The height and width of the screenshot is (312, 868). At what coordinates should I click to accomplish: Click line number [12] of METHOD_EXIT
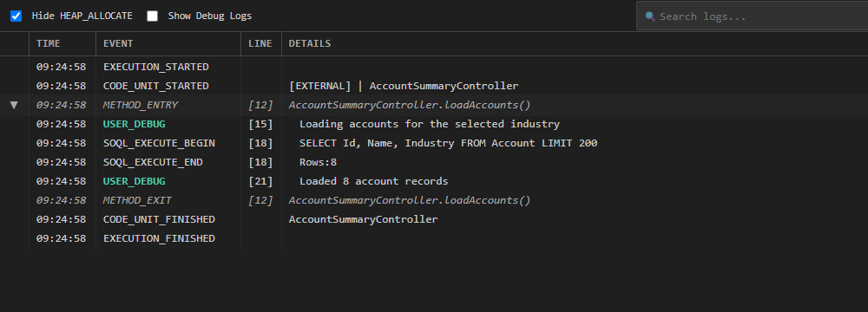coord(260,201)
